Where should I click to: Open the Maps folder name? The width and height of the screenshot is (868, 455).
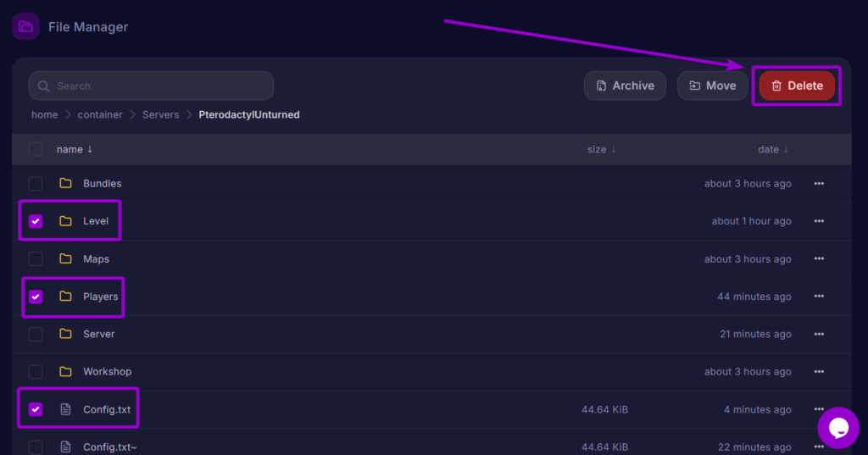pyautogui.click(x=97, y=259)
